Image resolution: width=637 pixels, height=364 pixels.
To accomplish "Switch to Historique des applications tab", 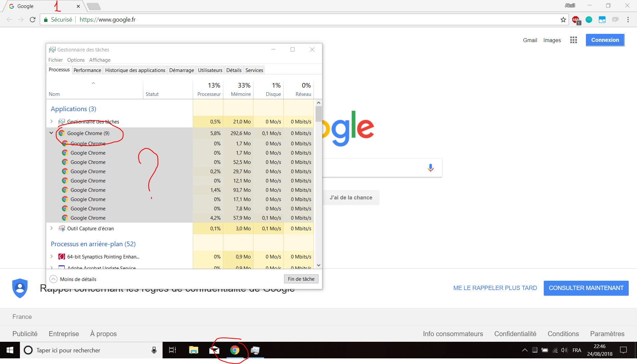I will [135, 70].
